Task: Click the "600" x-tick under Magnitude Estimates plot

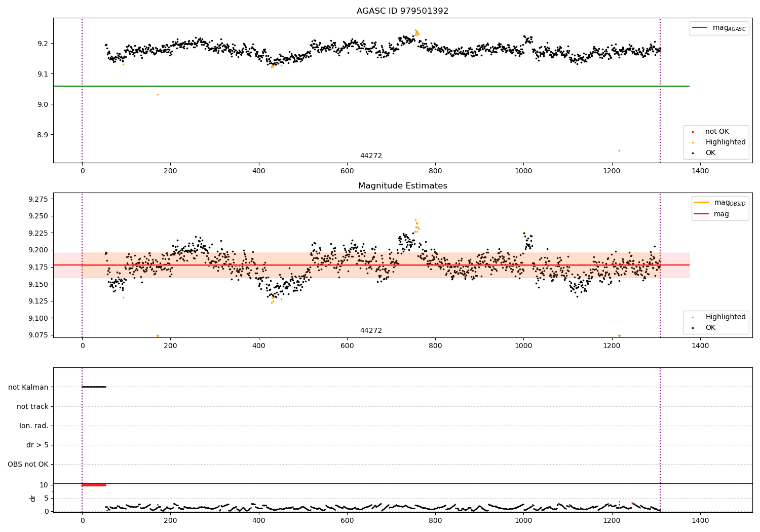Action: [x=347, y=346]
